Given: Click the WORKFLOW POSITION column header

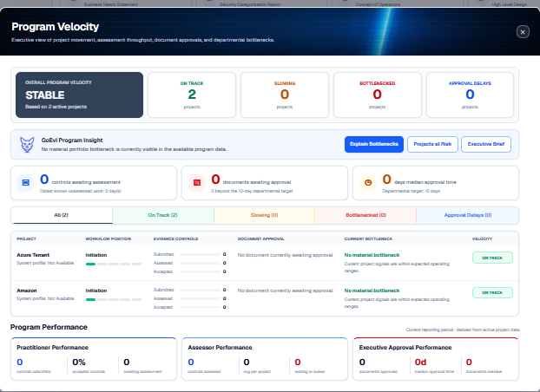Looking at the screenshot, I should pos(109,238).
